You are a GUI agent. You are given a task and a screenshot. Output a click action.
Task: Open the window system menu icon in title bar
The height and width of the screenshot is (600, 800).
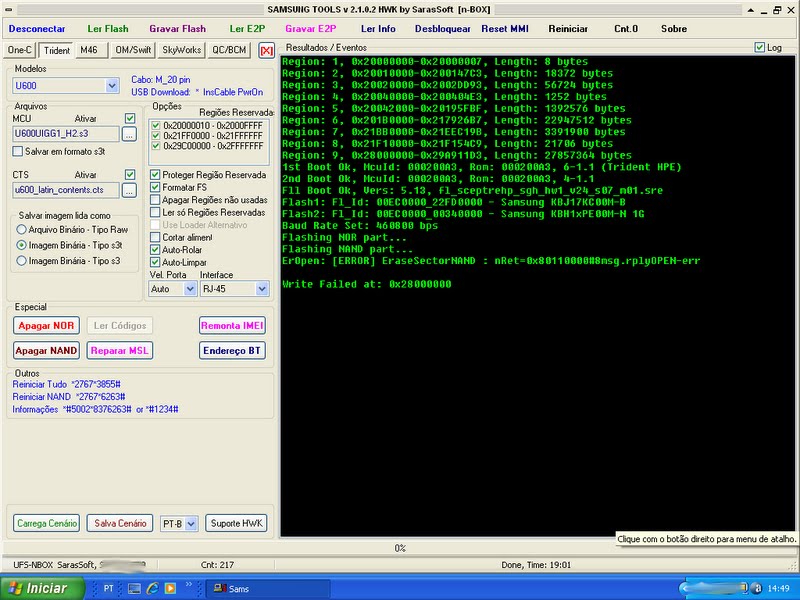(9, 10)
